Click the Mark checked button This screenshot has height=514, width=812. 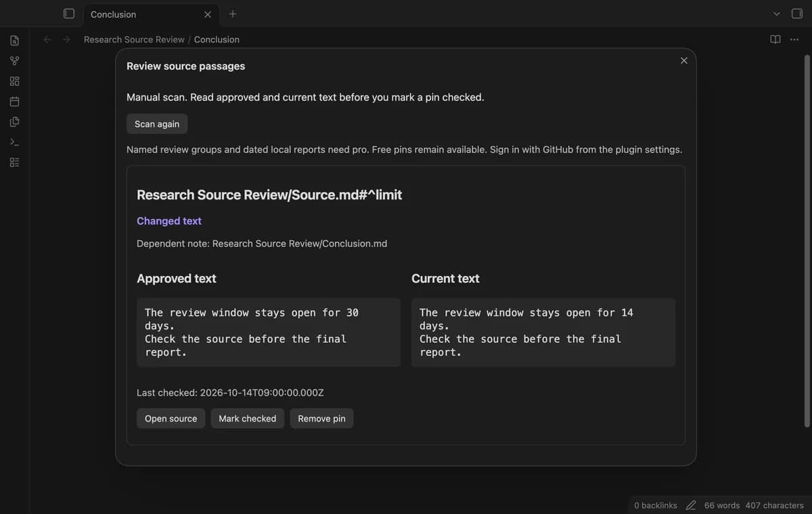click(x=248, y=419)
